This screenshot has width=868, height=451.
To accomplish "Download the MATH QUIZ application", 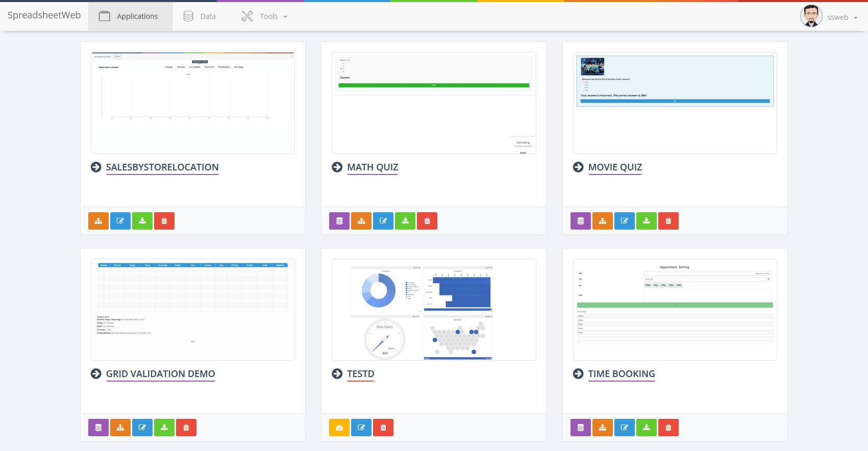I will click(x=405, y=221).
